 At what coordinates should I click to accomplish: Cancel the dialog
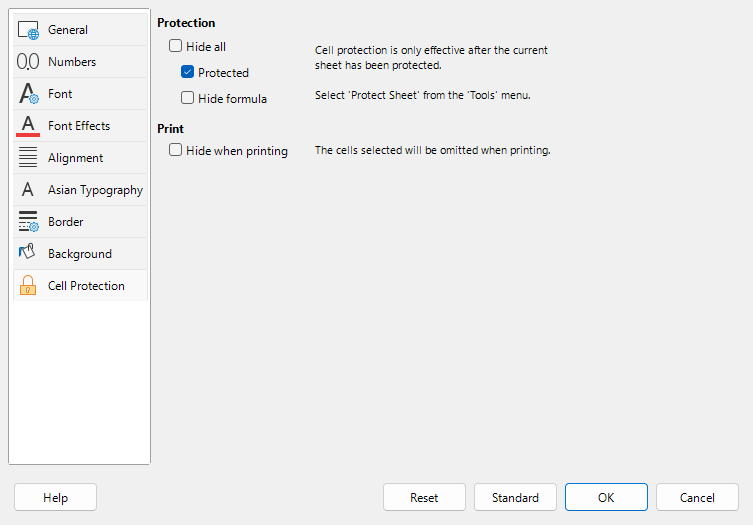pyautogui.click(x=697, y=497)
